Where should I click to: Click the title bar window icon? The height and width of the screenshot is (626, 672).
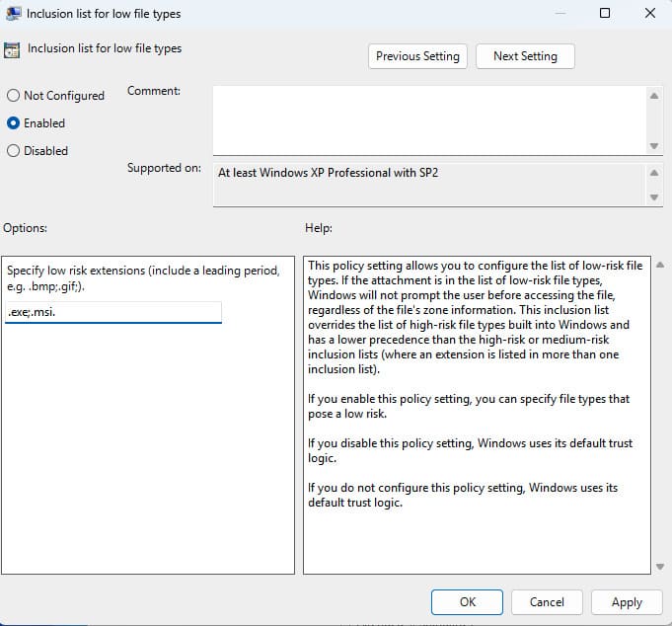point(13,13)
